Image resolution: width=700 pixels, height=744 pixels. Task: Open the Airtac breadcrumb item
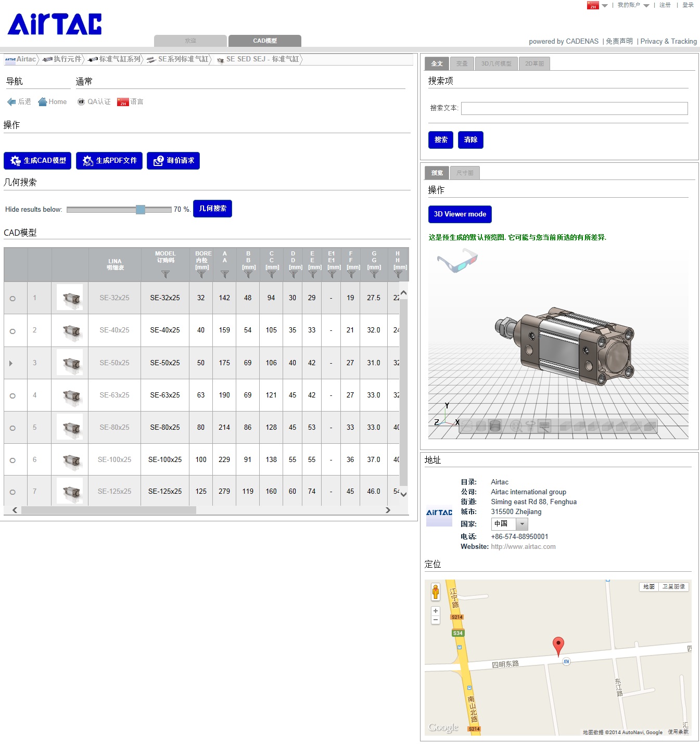point(21,59)
